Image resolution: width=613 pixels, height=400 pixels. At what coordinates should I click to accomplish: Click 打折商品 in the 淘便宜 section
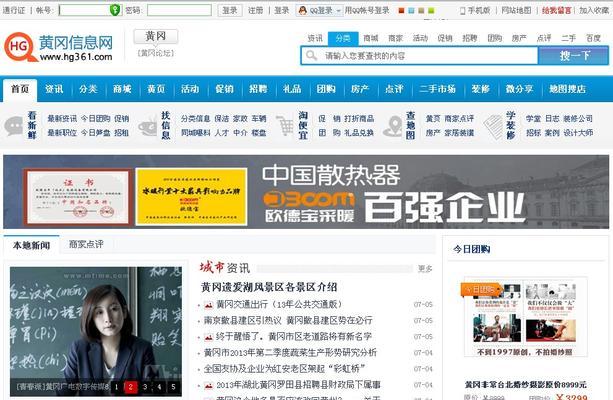359,118
